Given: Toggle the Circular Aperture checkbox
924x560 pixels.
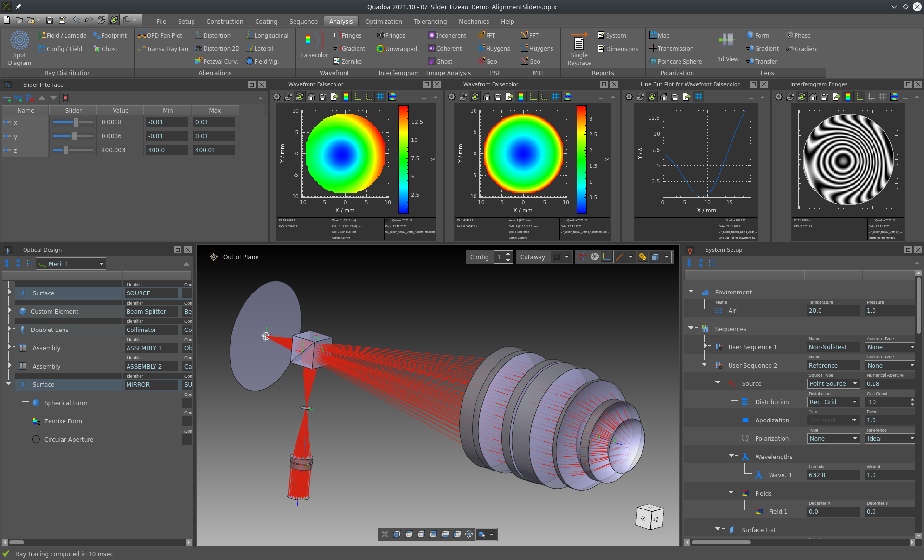Looking at the screenshot, I should pos(187,439).
